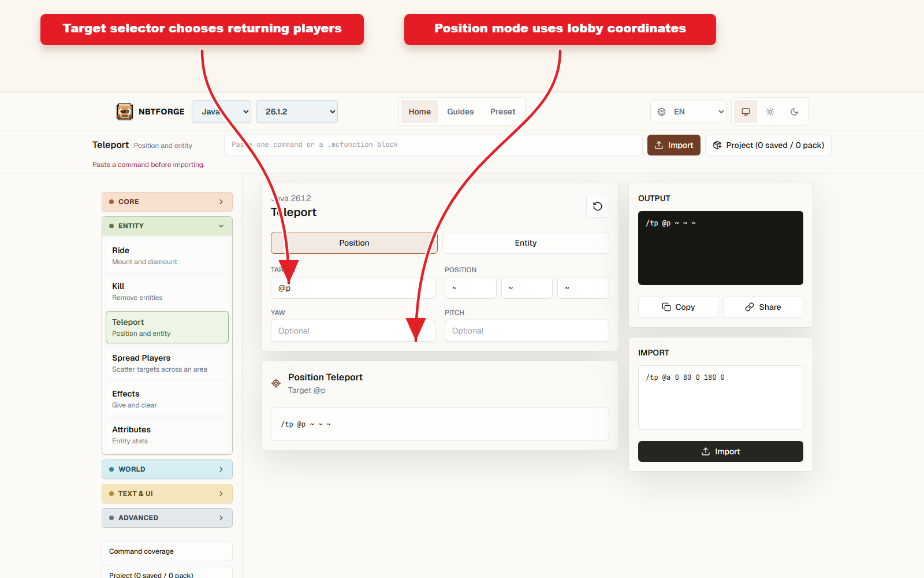The height and width of the screenshot is (578, 924).
Task: Reset the Teleport form with the refresh icon
Action: click(x=598, y=206)
